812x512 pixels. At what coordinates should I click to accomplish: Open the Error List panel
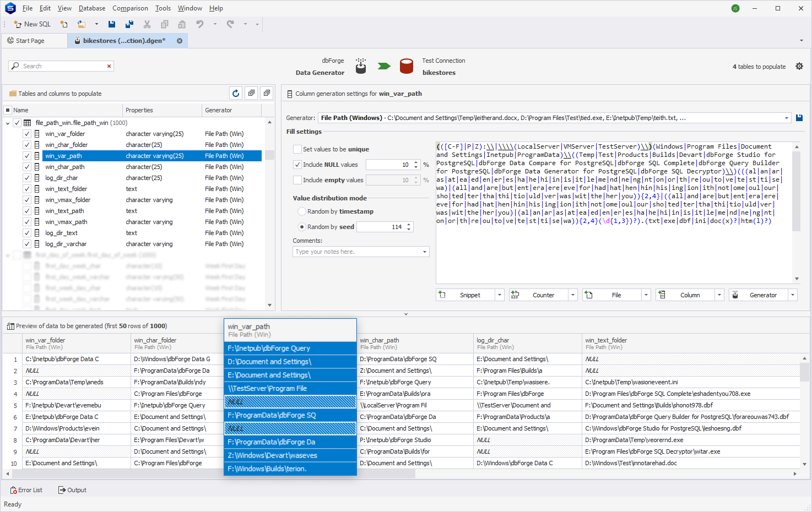(x=26, y=490)
